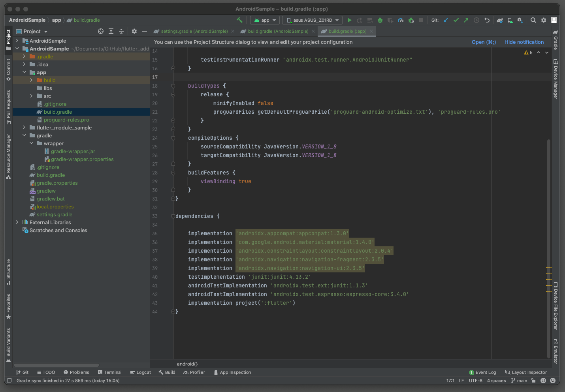Switch to settings.gradle (AndroidSample) tab

(194, 31)
